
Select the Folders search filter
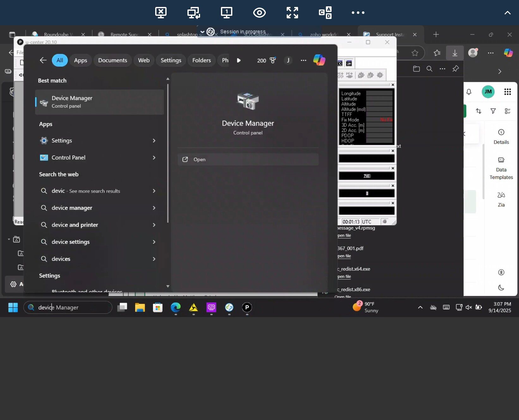202,60
